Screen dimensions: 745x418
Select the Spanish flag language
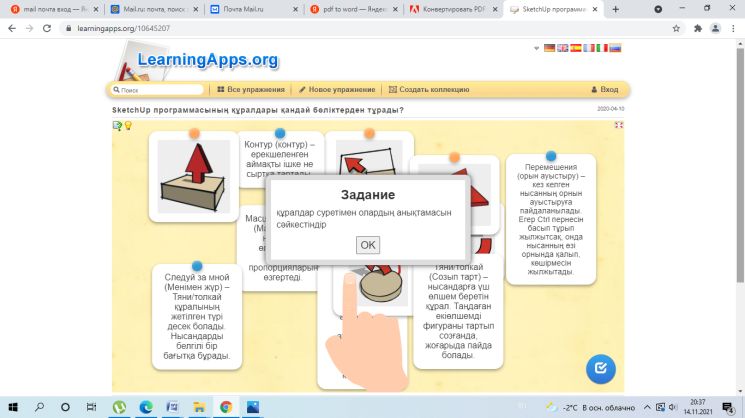(x=576, y=48)
